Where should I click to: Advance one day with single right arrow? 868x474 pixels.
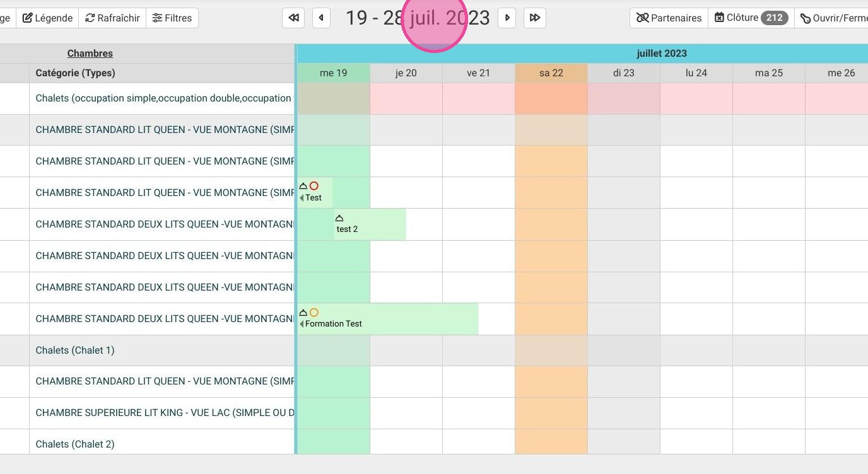507,18
